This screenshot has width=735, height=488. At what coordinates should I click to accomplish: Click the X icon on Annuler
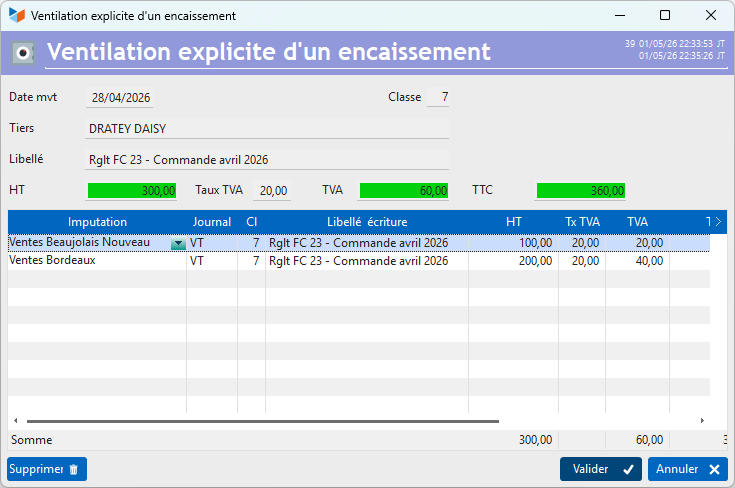tap(714, 469)
